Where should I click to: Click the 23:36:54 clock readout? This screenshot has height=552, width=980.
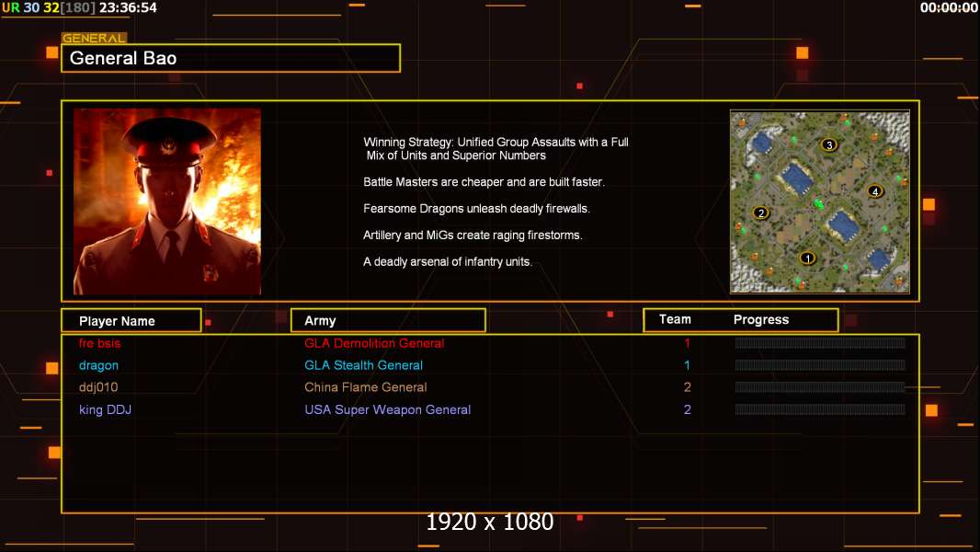tap(128, 7)
